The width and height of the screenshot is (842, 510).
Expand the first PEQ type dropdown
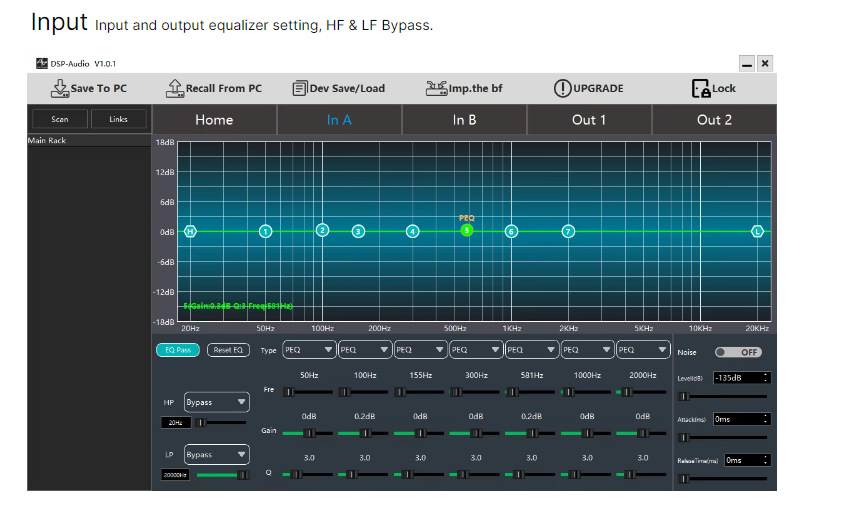click(308, 350)
